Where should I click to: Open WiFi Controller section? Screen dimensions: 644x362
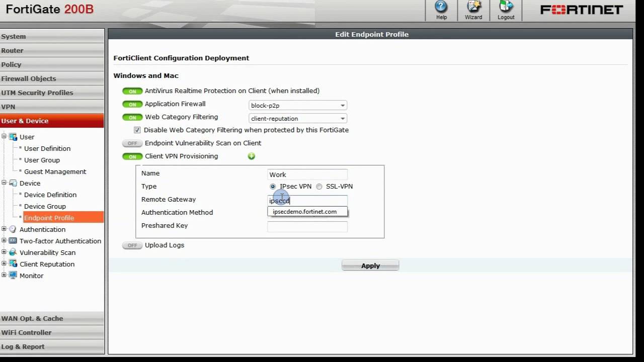(52, 332)
